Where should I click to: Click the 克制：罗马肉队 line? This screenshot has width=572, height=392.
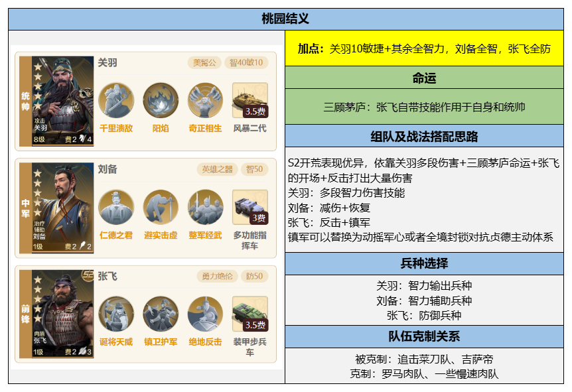[424, 374]
